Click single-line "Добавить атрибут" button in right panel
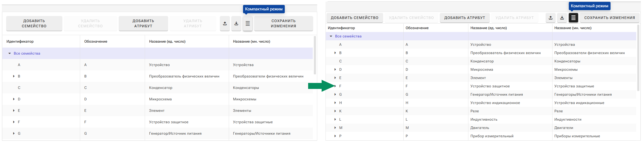The width and height of the screenshot is (644, 143). 465,18
